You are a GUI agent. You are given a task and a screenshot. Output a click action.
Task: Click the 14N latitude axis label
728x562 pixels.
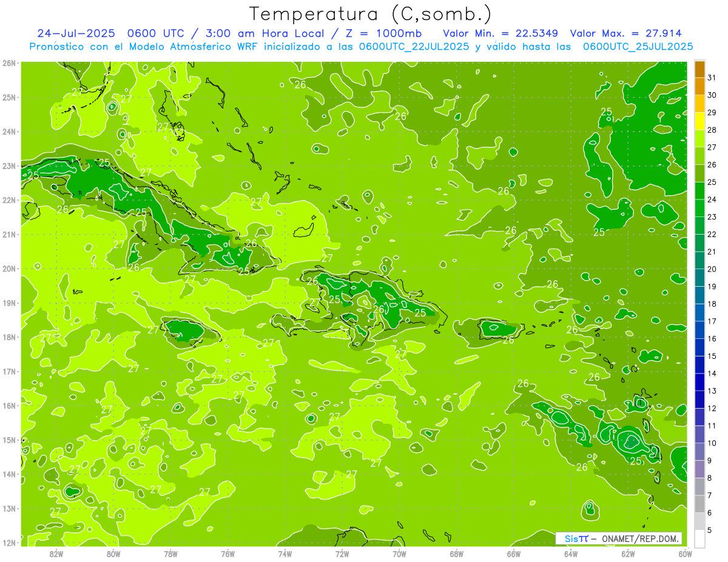point(10,474)
